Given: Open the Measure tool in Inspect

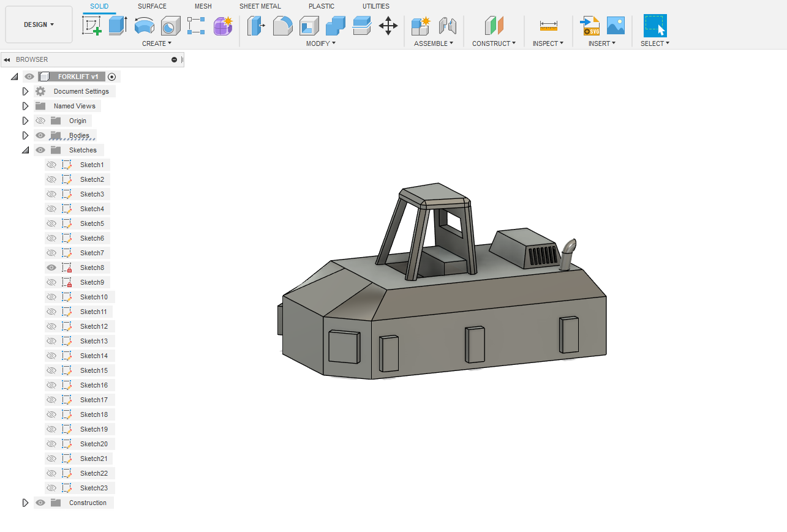Looking at the screenshot, I should coord(548,26).
